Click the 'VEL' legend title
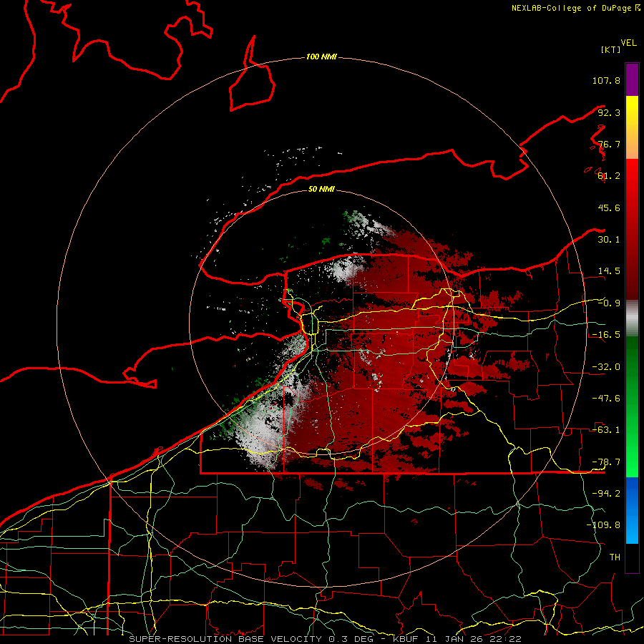 (628, 43)
